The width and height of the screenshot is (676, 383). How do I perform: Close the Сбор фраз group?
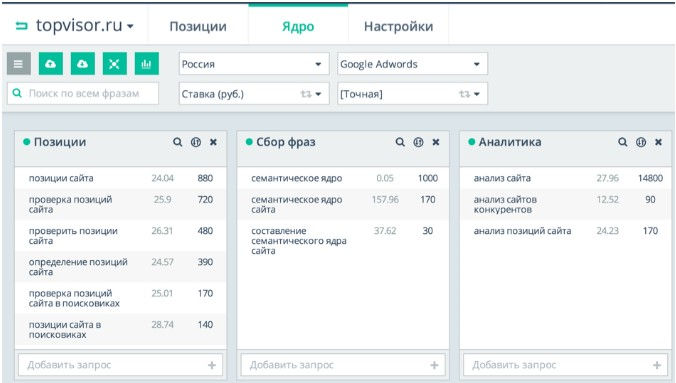tap(436, 142)
